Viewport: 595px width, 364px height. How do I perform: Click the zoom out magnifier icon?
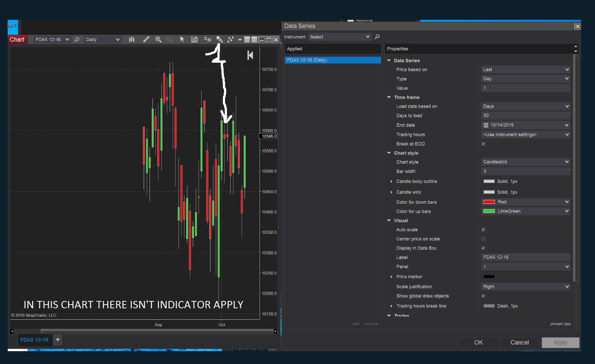pos(169,40)
